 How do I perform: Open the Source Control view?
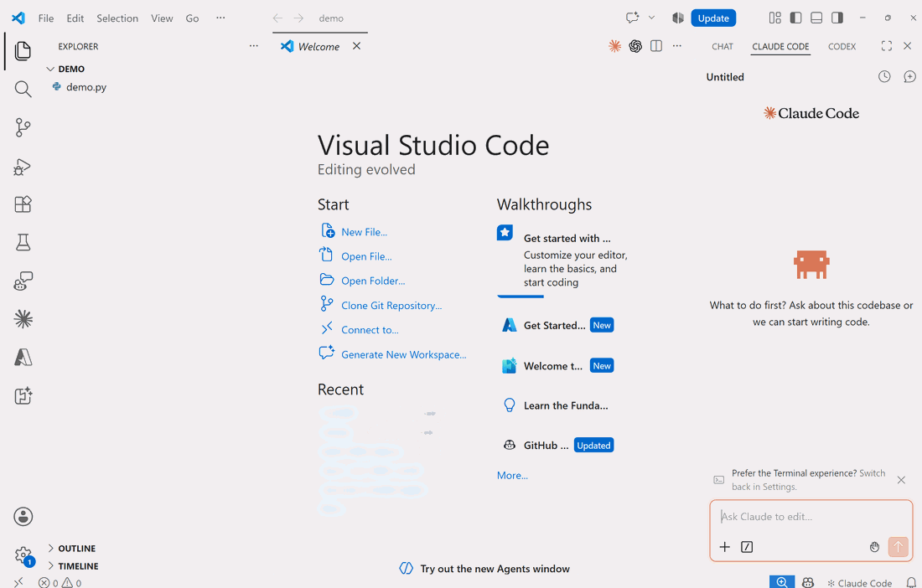tap(23, 127)
